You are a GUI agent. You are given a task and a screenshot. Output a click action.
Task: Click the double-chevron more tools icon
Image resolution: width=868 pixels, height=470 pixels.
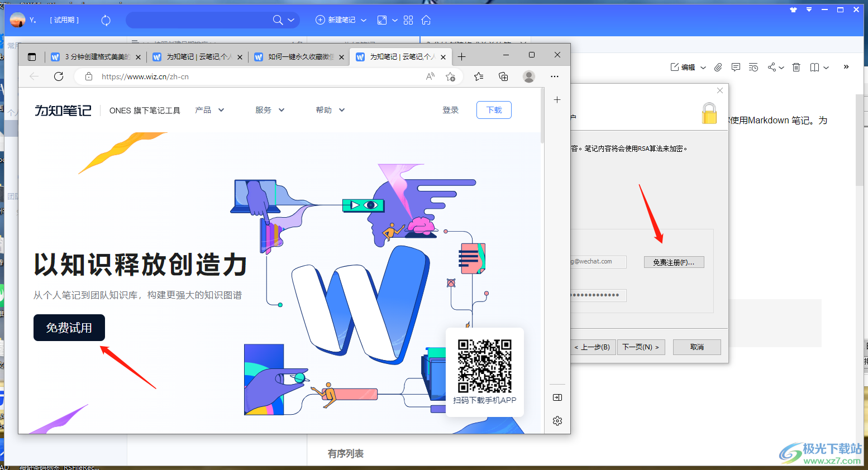click(846, 67)
